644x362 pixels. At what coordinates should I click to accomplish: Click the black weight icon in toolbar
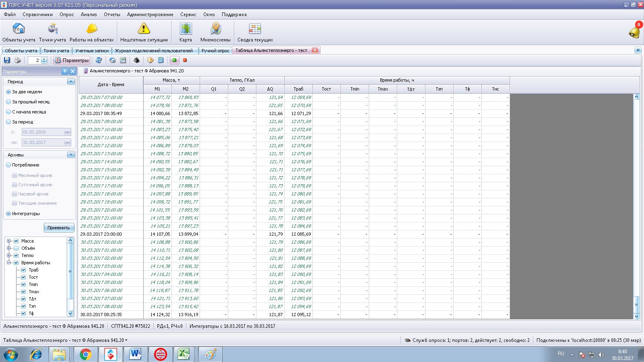click(x=137, y=60)
